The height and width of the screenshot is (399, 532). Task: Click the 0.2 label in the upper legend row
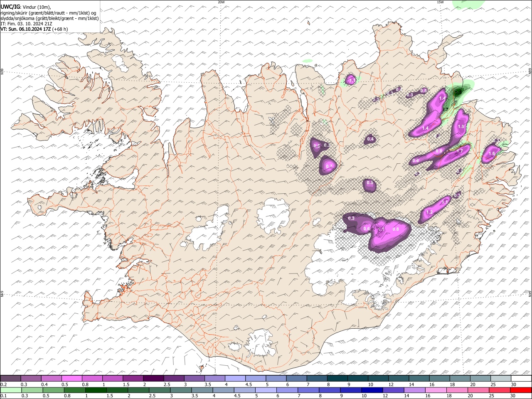click(3, 384)
